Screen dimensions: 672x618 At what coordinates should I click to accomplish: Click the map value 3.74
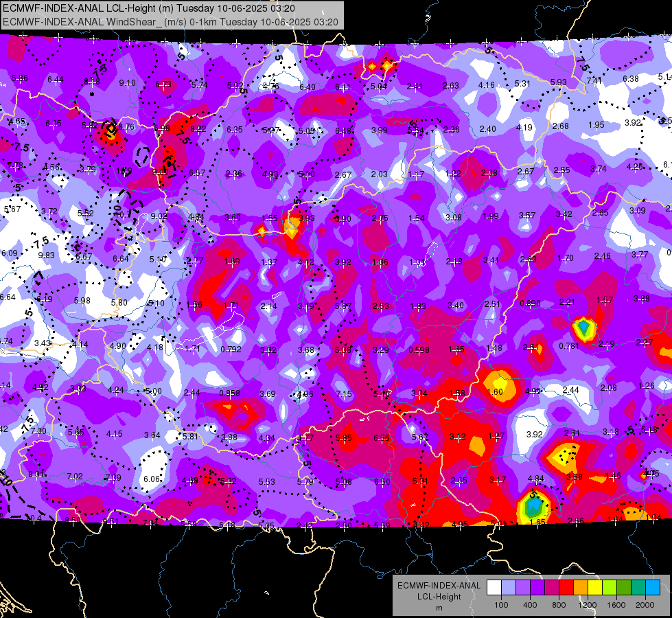coord(599,168)
